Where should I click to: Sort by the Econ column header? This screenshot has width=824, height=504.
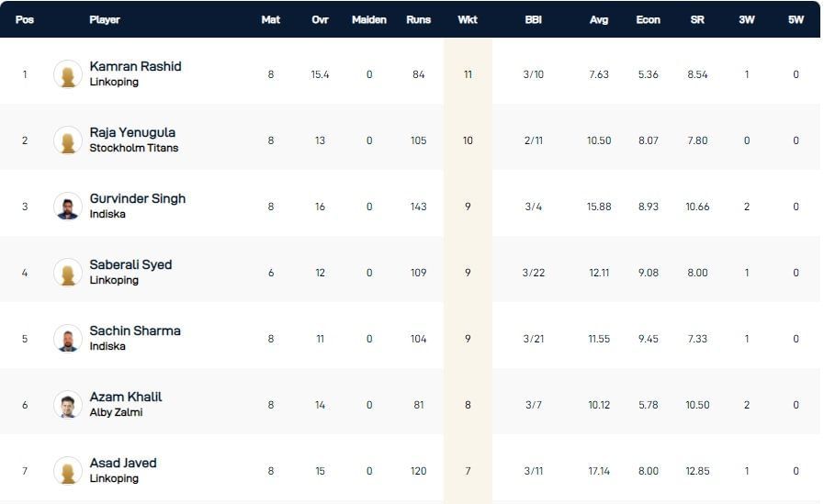[648, 19]
